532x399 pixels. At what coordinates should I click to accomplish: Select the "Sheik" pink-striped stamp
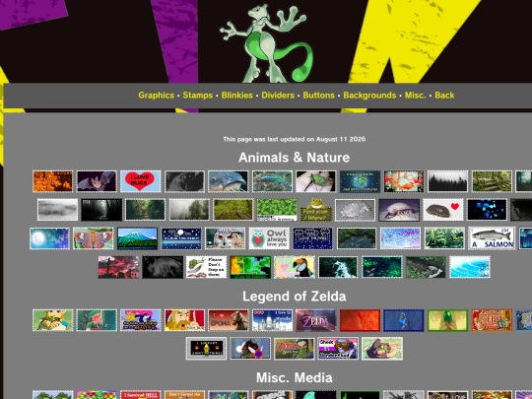point(338,349)
